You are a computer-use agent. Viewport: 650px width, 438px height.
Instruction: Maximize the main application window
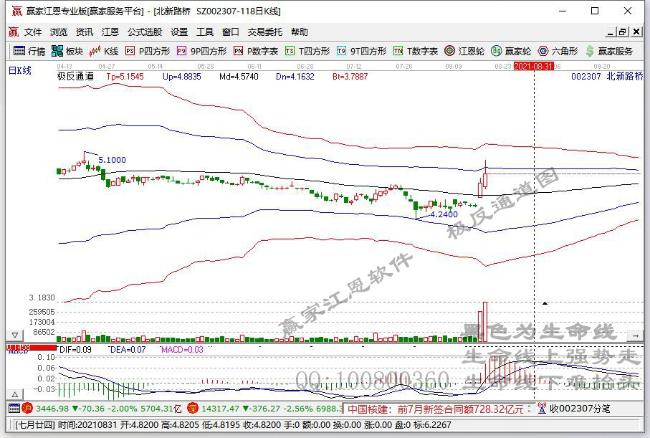click(x=594, y=11)
